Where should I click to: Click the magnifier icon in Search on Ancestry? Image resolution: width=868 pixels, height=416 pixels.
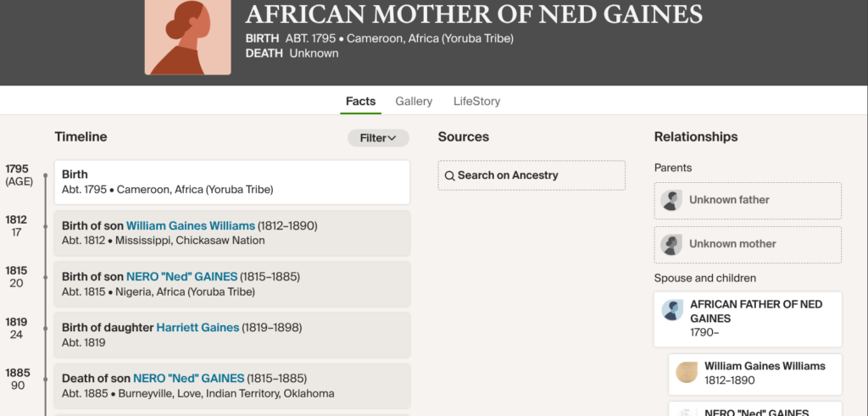click(450, 175)
